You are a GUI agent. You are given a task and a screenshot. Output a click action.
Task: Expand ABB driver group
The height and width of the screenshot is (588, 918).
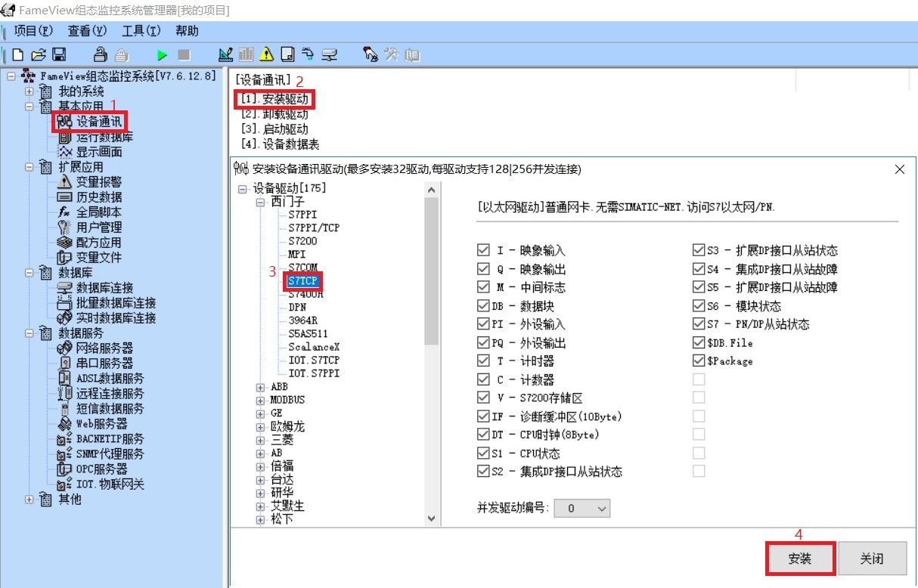[x=260, y=387]
